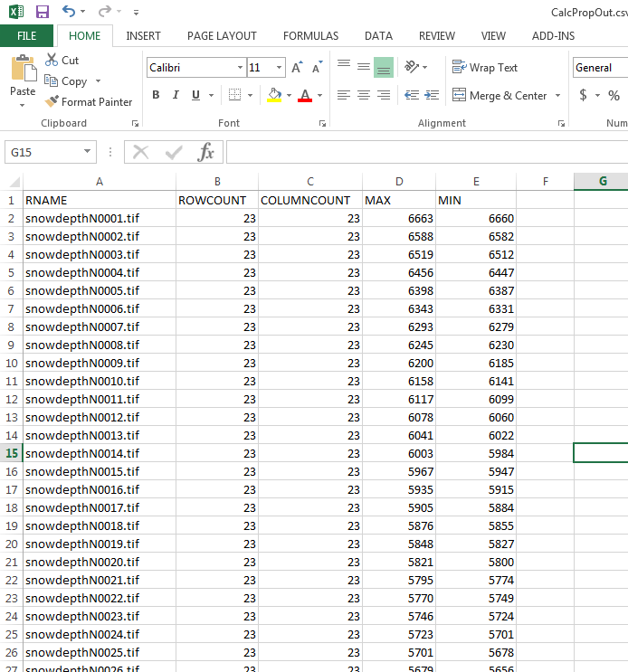Screen dimensions: 628x672
Task: Click the Orientation text rotation icon
Action: (412, 67)
